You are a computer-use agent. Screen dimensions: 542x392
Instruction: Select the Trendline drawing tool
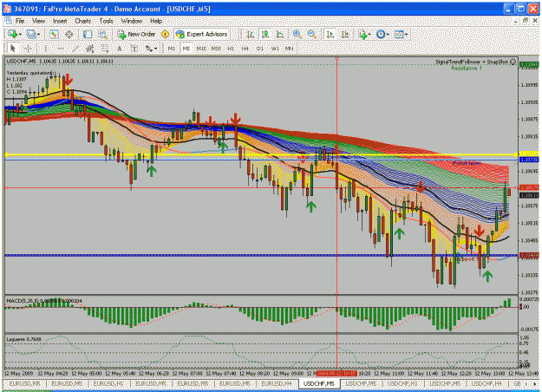(x=75, y=49)
